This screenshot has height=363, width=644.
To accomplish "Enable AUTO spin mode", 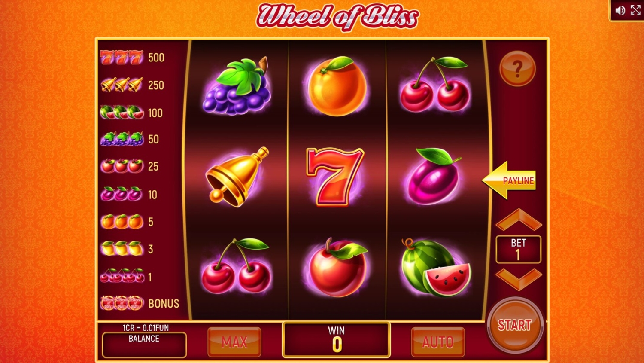I will tap(438, 342).
